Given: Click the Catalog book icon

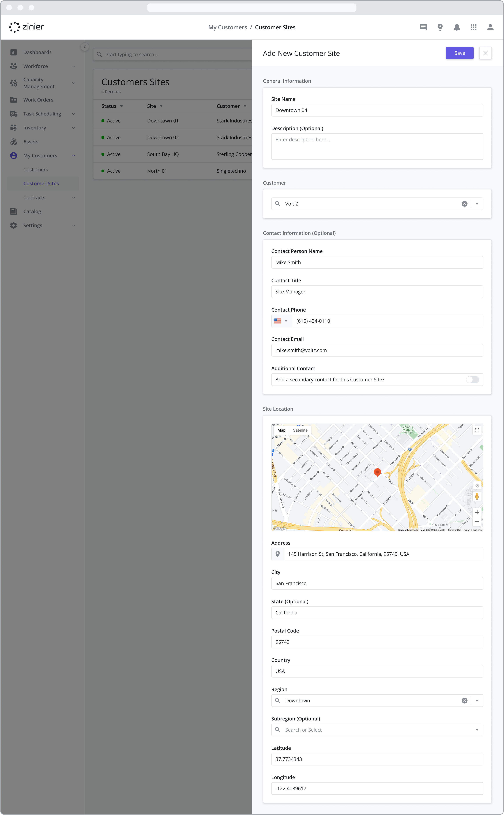Looking at the screenshot, I should 14,211.
